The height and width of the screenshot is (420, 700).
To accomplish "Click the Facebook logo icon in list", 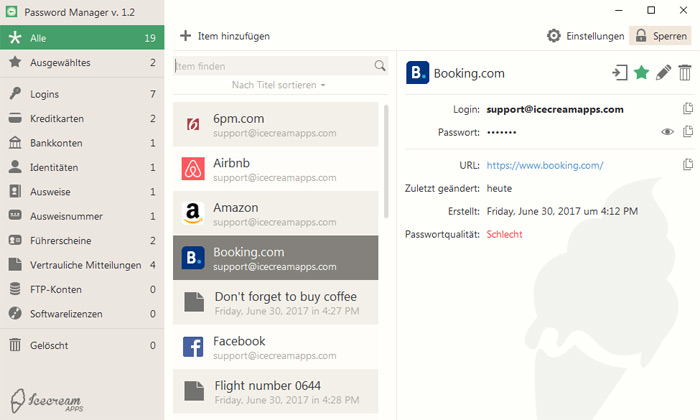I will [193, 346].
